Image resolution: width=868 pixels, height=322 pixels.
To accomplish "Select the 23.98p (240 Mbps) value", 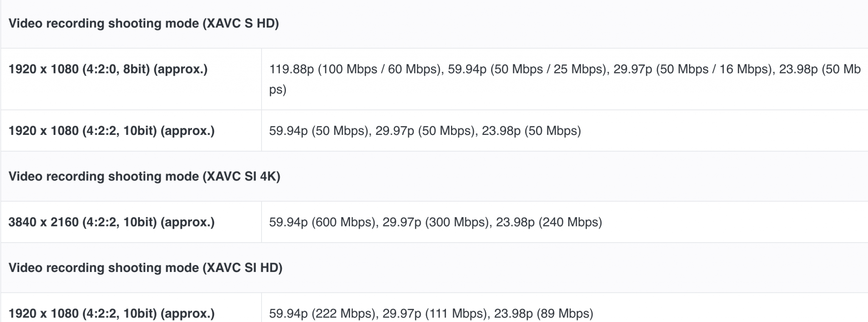I will click(x=549, y=222).
